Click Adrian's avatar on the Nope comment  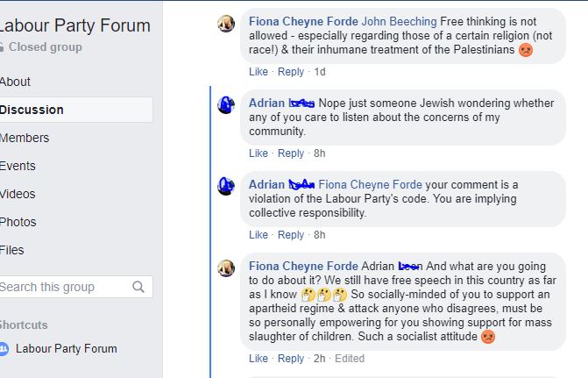(x=226, y=105)
